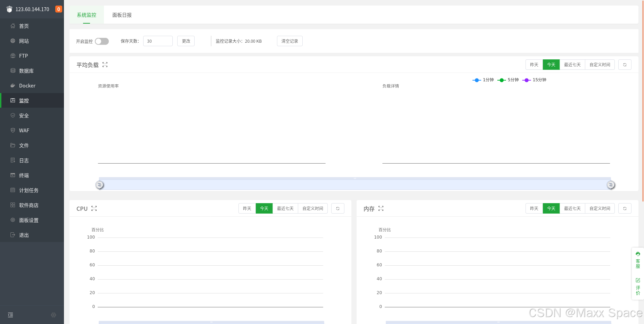Collapse sidebar using bottom-left menu icon
Viewport: 644px width, 324px height.
[x=10, y=315]
